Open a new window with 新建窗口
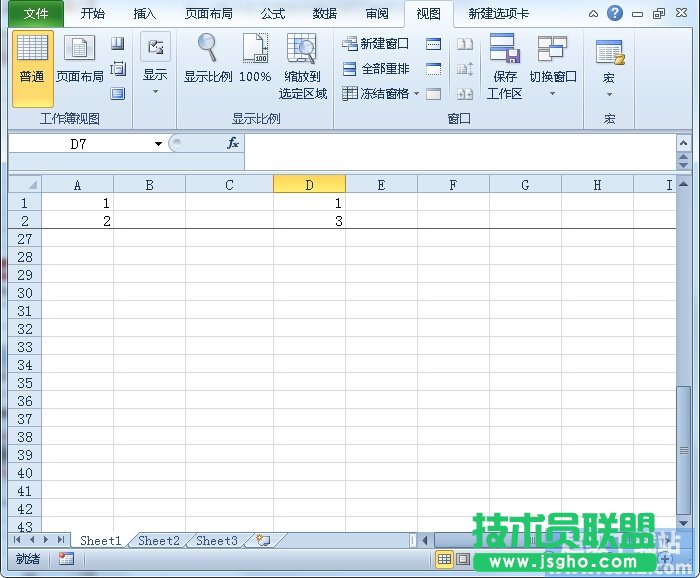The image size is (700, 578). point(376,44)
